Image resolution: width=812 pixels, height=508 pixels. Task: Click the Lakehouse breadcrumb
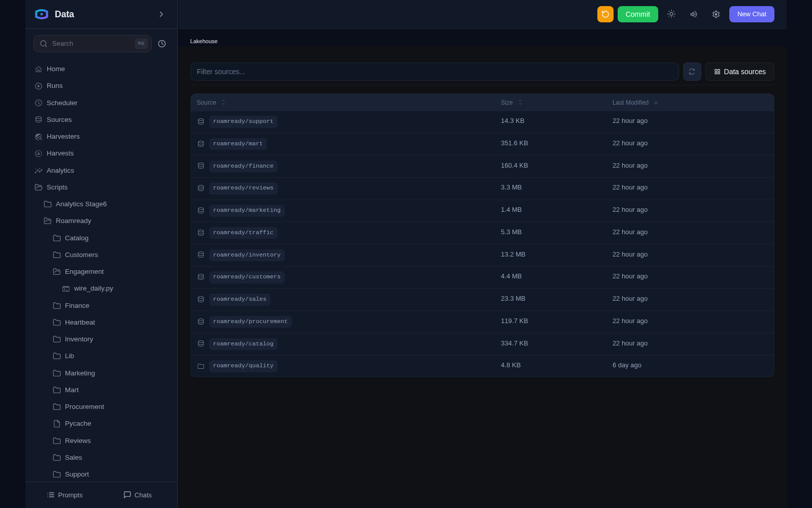coord(204,41)
